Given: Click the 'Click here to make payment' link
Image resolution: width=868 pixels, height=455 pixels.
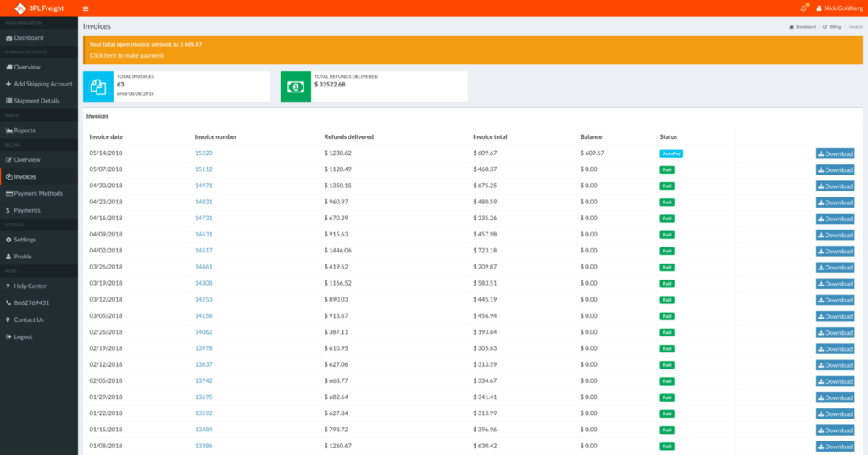Looking at the screenshot, I should tap(126, 55).
